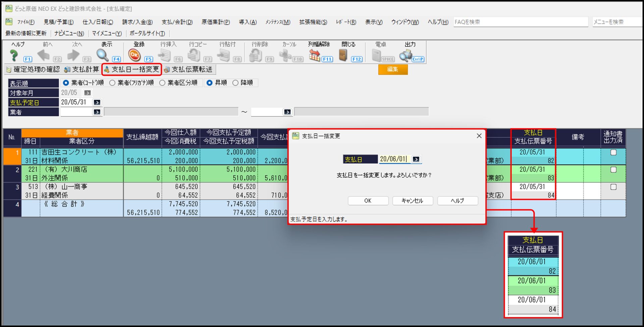Open the dialog's 支払日 date picker arrow

tap(416, 159)
